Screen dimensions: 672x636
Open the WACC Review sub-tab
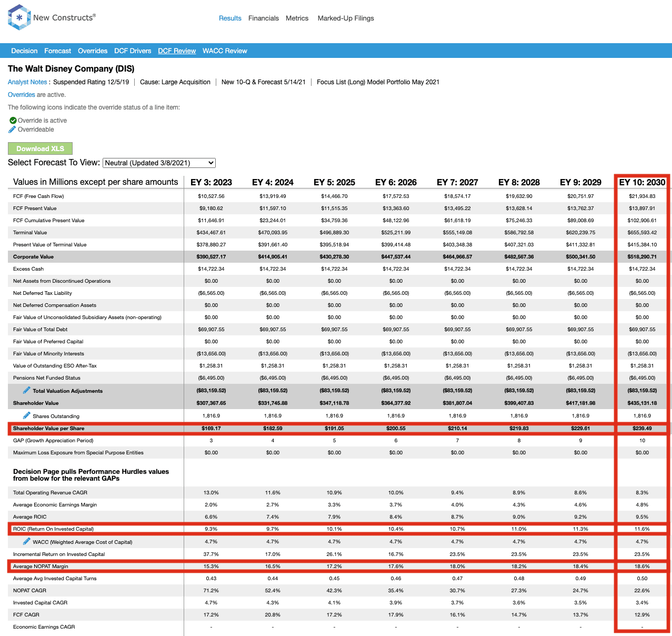pos(225,51)
